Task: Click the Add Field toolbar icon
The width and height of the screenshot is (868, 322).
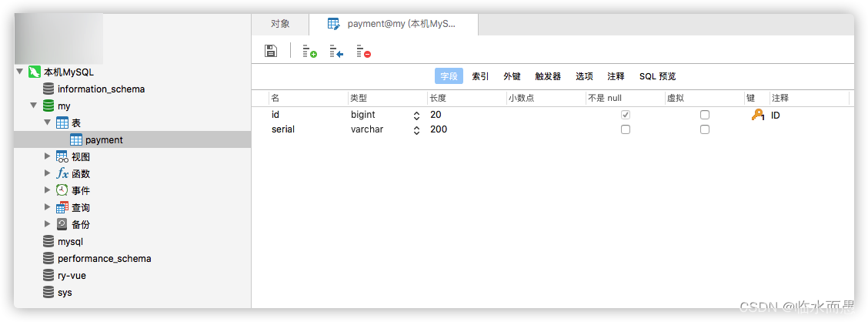Action: (309, 52)
